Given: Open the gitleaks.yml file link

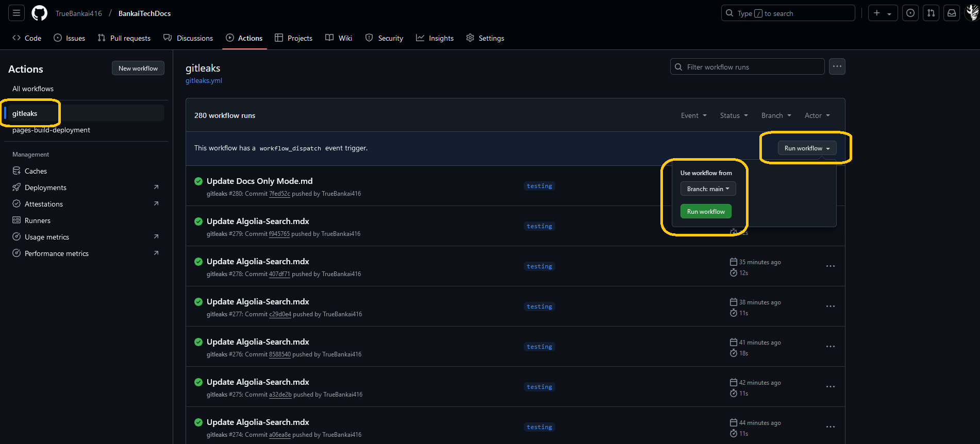Looking at the screenshot, I should (204, 81).
